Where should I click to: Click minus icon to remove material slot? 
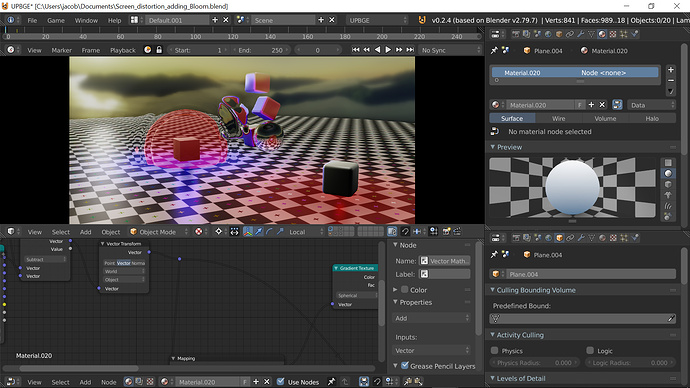[671, 81]
